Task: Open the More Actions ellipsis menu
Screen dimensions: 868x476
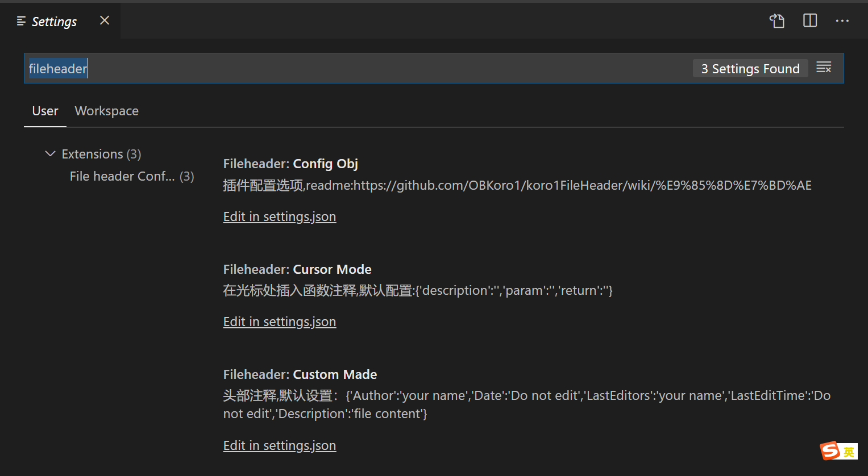Action: pos(842,20)
